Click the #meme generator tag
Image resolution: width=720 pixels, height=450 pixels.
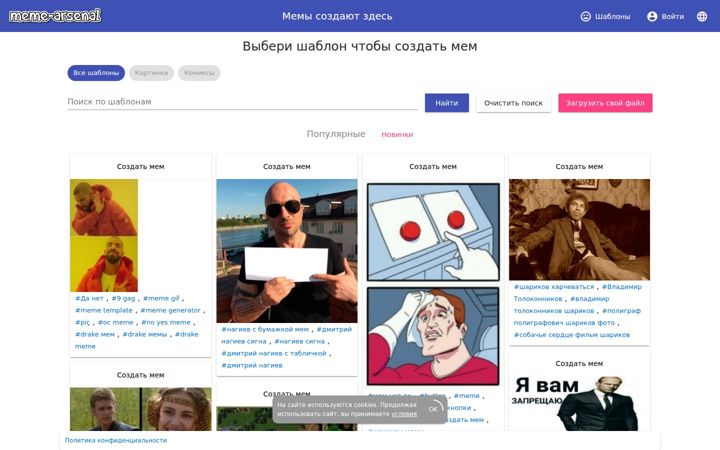pyautogui.click(x=170, y=310)
